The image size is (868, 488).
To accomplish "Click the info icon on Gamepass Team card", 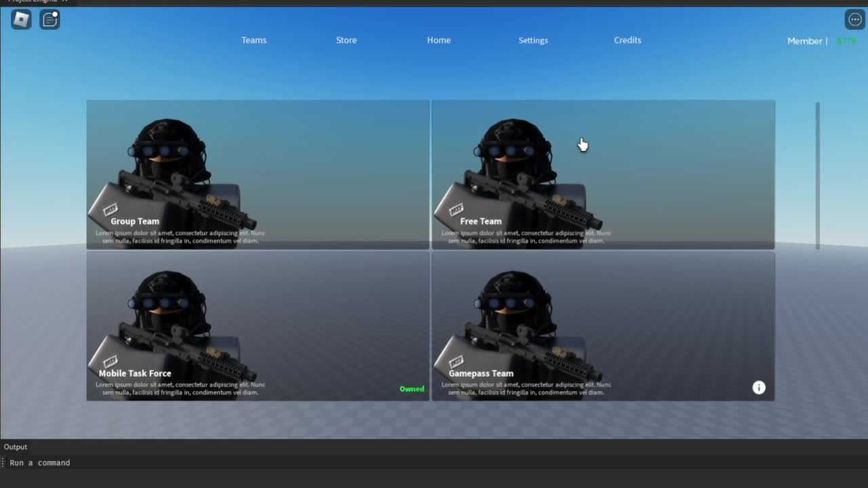I will coord(759,387).
